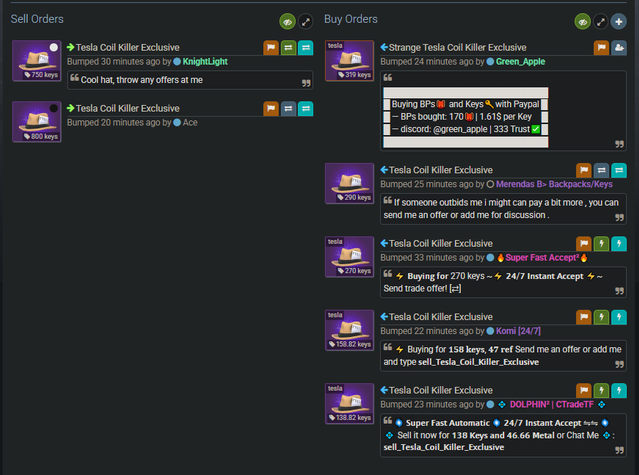Report Super Fast Accept's listing with flag icon
The width and height of the screenshot is (639, 475).
[584, 244]
